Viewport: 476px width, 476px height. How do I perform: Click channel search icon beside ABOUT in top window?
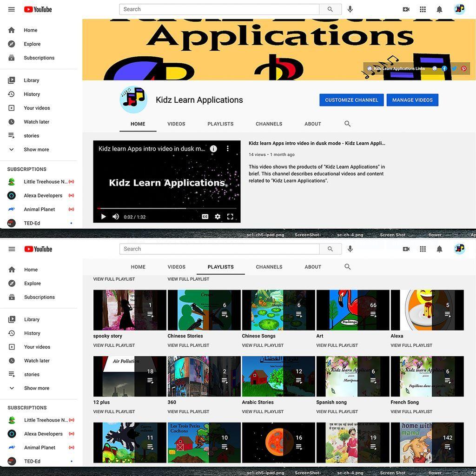pos(347,124)
